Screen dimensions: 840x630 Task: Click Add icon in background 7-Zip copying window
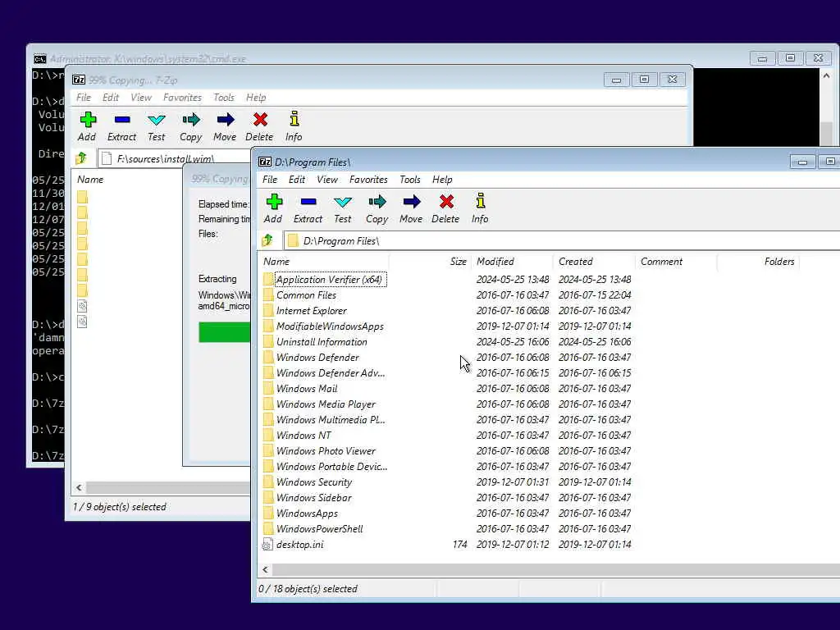coord(88,120)
